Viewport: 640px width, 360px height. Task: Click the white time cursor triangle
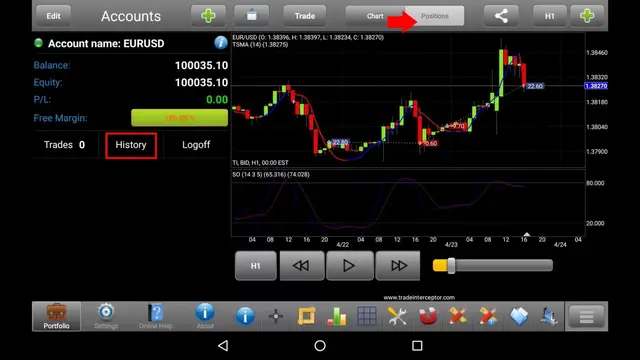[x=527, y=234]
